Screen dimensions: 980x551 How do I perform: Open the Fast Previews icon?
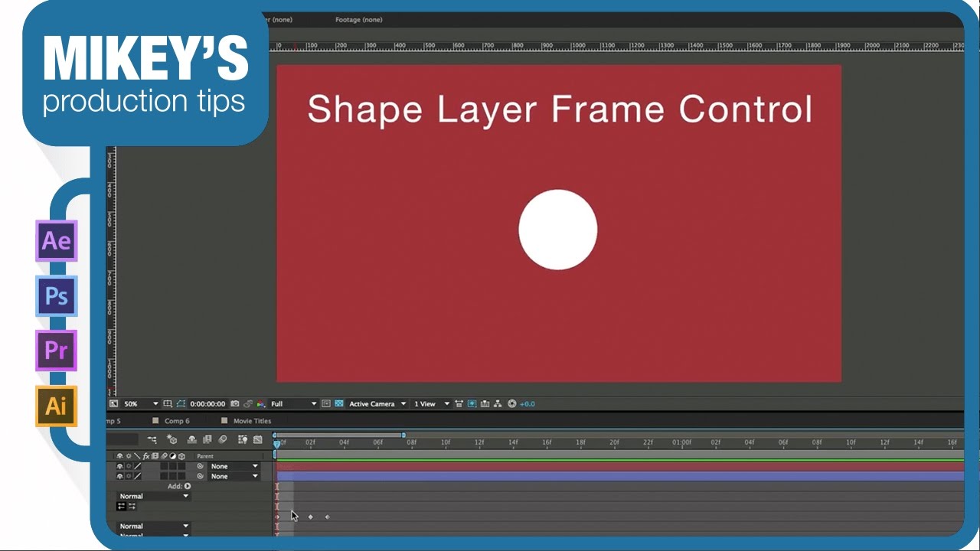[471, 403]
